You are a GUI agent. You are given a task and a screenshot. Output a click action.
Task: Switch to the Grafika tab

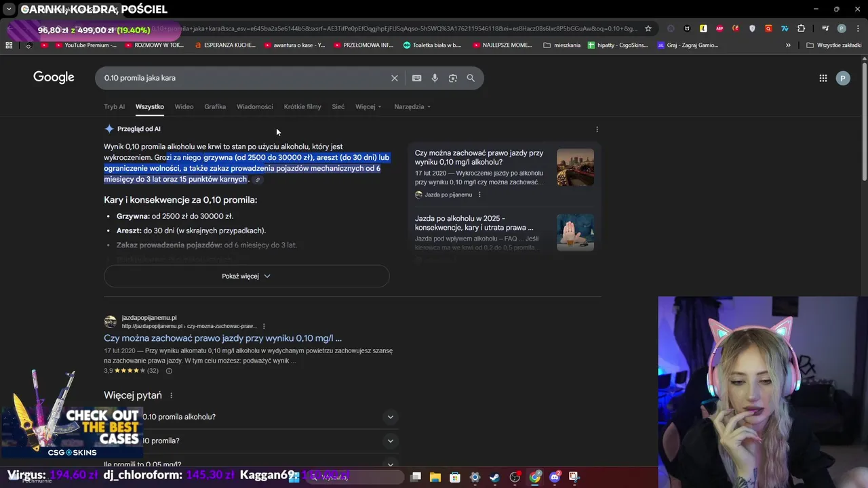[x=215, y=106]
